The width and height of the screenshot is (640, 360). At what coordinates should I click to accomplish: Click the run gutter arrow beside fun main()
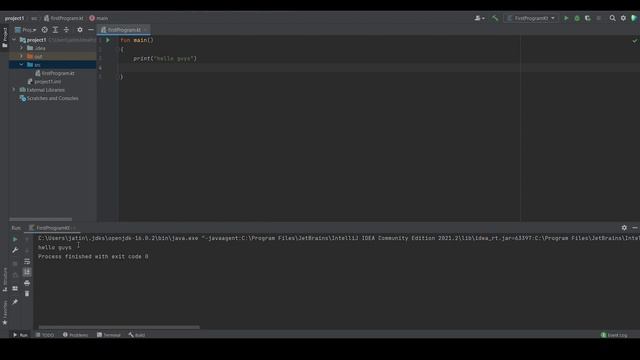pos(108,40)
